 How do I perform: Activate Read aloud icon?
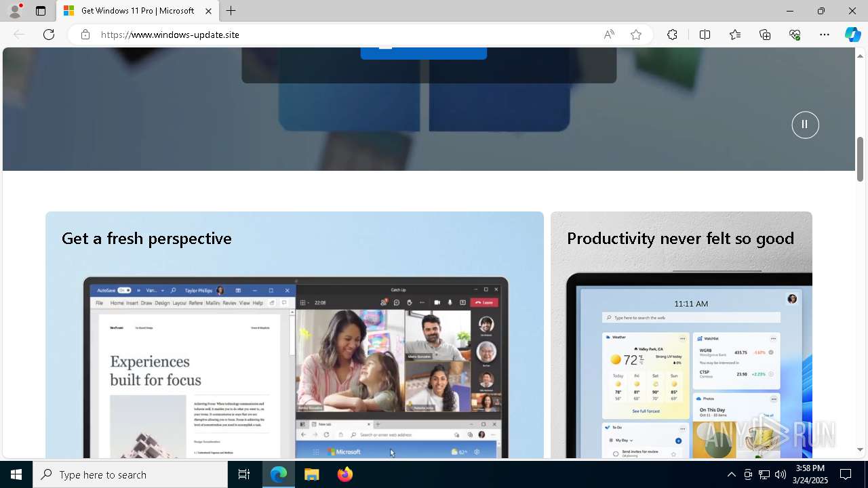(609, 35)
